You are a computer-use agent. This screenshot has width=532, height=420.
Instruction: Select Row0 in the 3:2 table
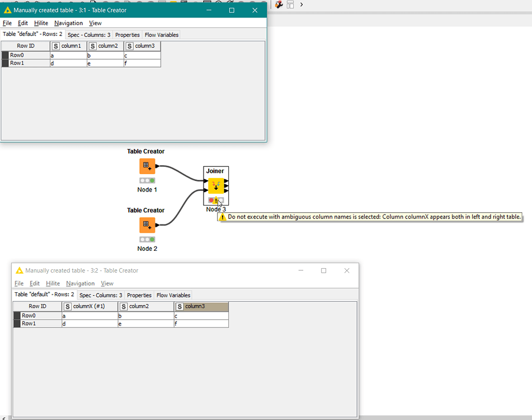coord(37,315)
